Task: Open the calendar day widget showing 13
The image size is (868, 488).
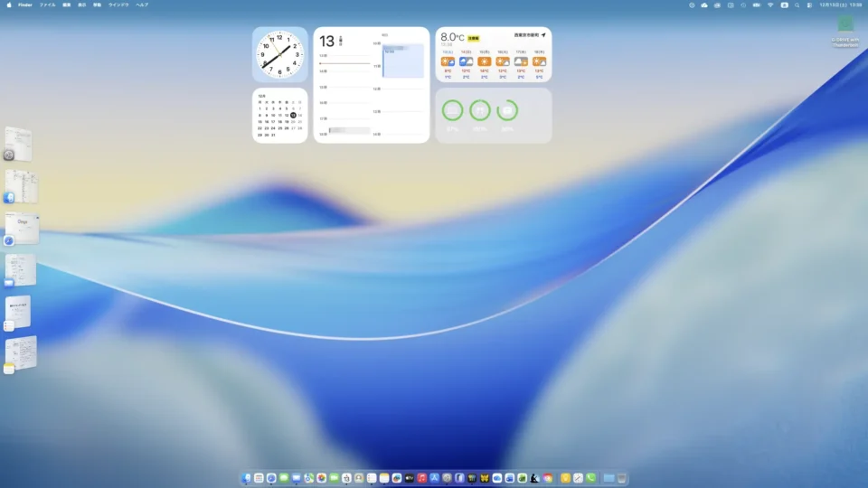Action: pyautogui.click(x=372, y=85)
